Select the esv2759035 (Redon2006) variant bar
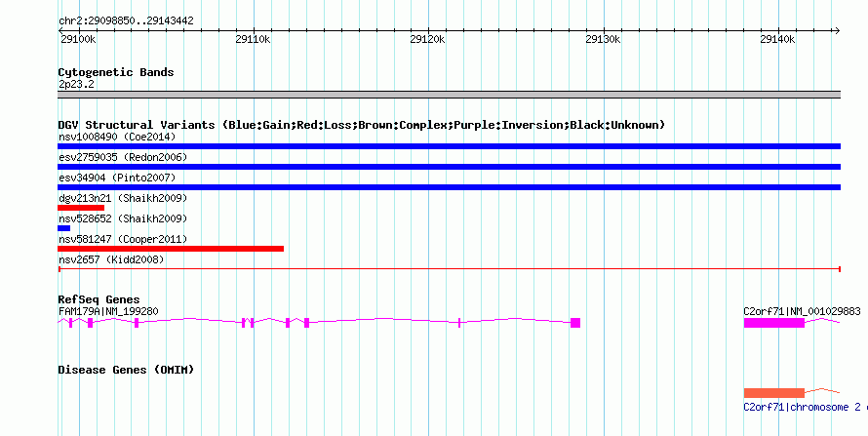 [x=449, y=167]
